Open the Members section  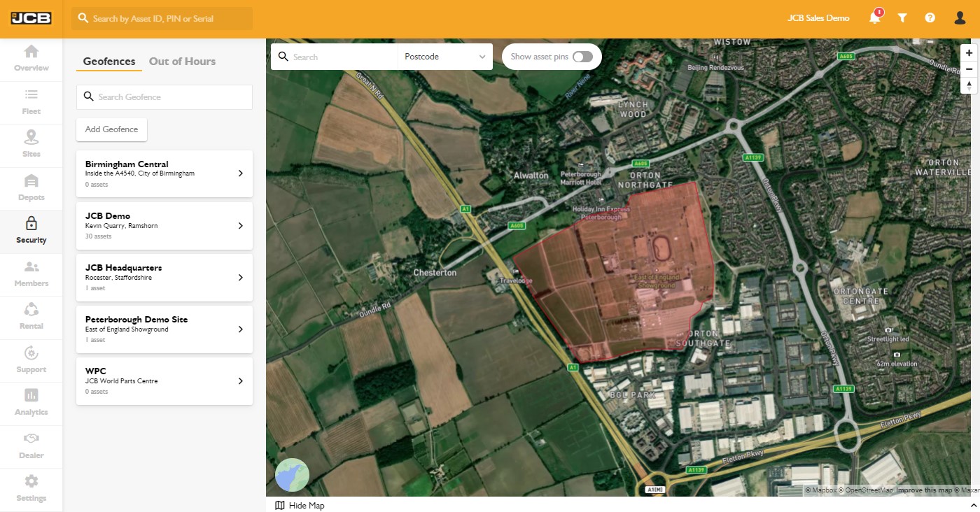coord(31,274)
